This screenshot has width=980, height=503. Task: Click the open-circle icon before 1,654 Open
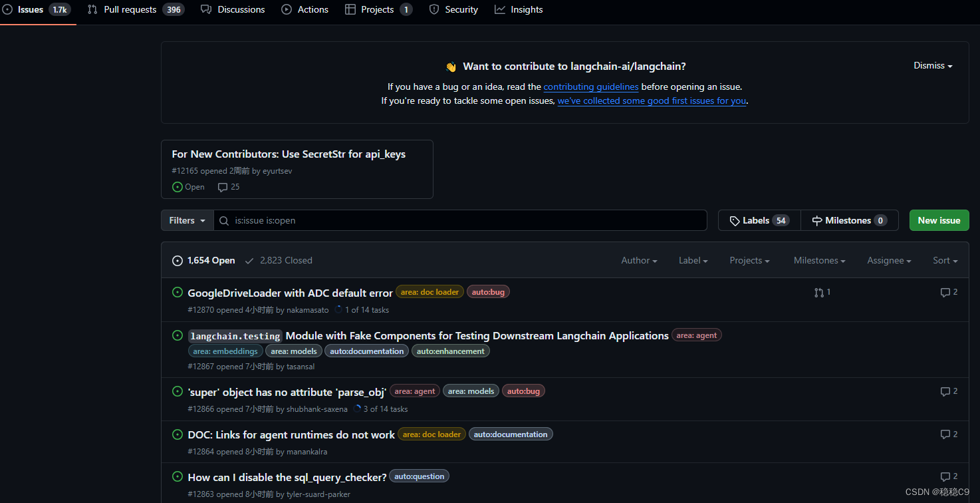tap(178, 261)
